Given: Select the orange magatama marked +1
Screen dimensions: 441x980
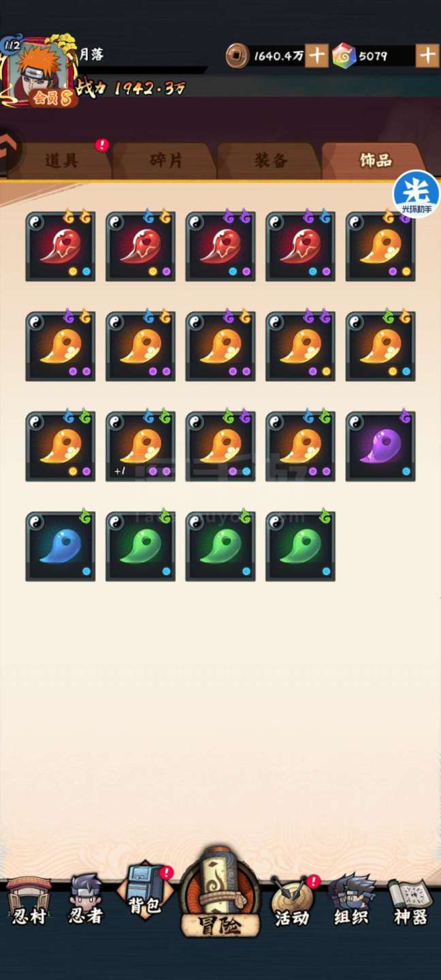Looking at the screenshot, I should pyautogui.click(x=140, y=446).
